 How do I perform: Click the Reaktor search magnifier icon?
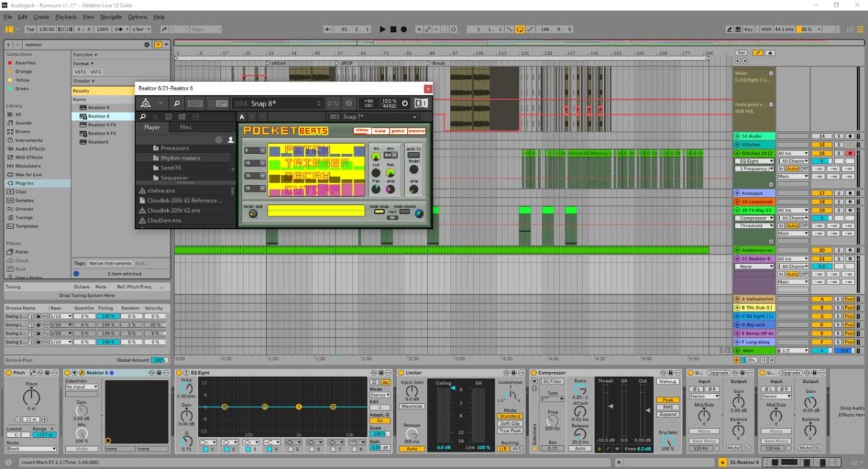coord(176,103)
